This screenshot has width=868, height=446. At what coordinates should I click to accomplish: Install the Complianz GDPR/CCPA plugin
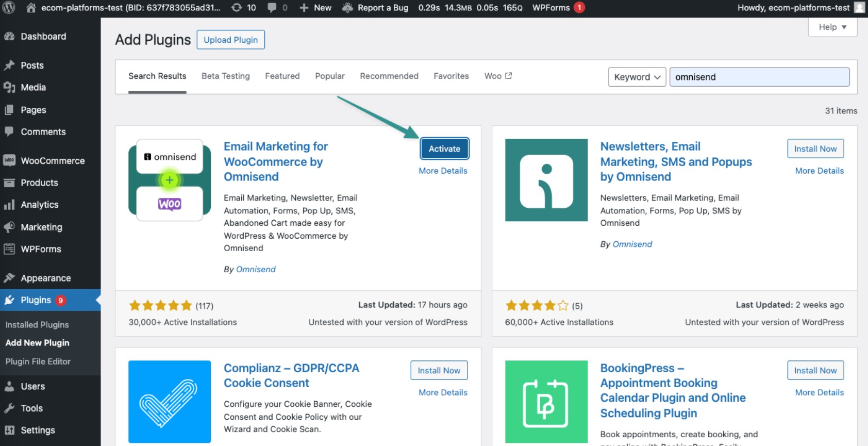tap(439, 370)
